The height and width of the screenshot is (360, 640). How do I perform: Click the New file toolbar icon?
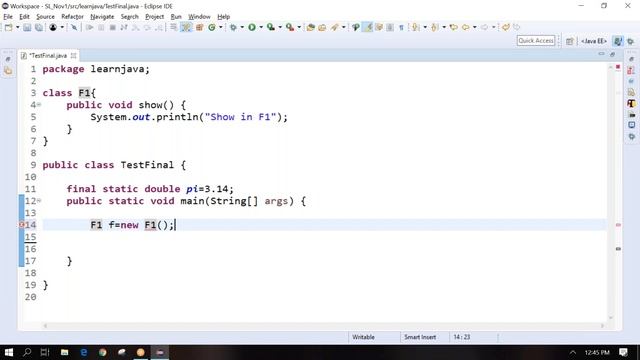click(x=8, y=27)
